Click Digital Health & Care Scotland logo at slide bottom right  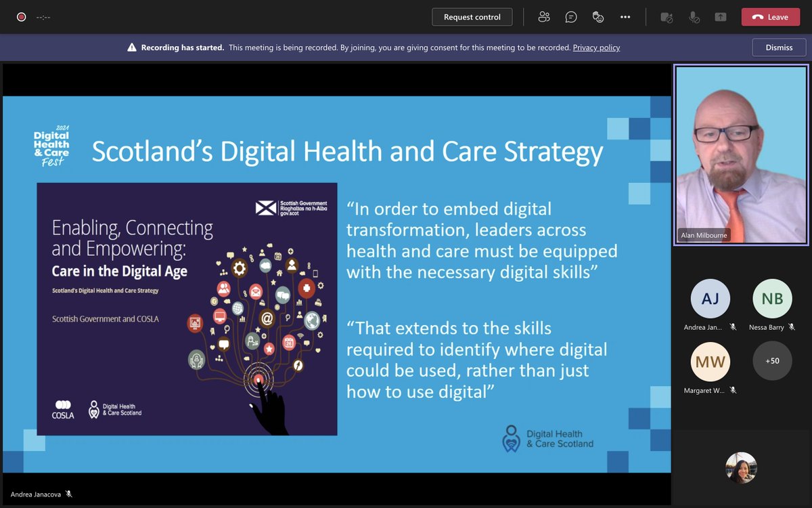(x=548, y=439)
